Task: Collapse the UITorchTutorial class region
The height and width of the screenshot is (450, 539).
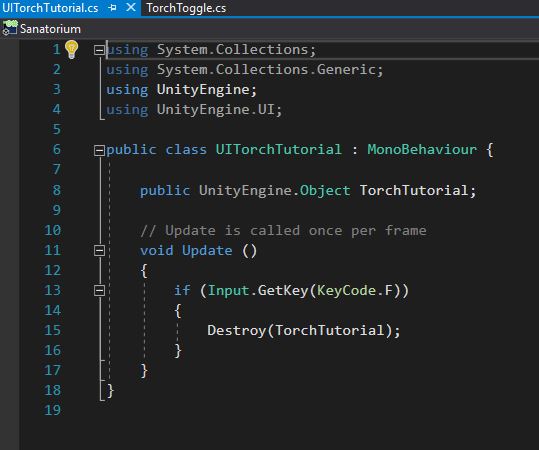Action: 99,150
